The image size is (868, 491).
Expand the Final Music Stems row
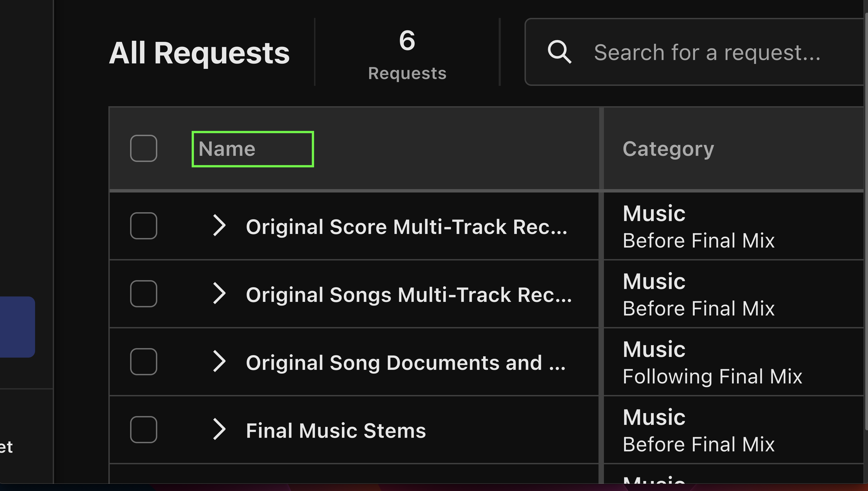click(x=219, y=430)
